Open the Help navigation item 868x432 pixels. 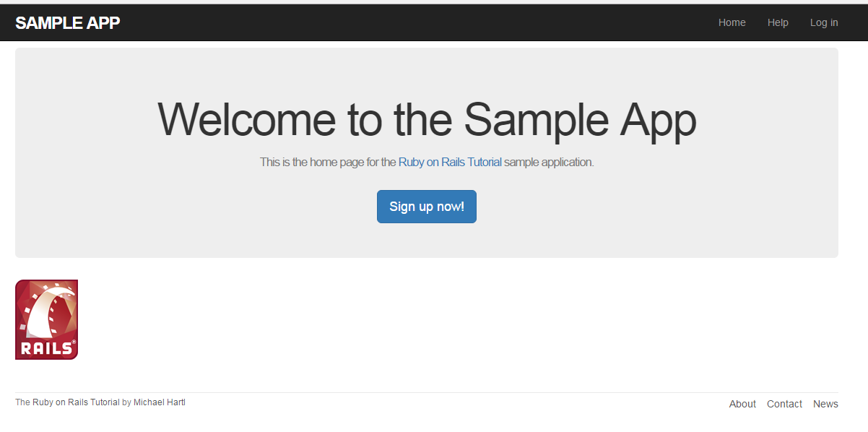point(778,23)
